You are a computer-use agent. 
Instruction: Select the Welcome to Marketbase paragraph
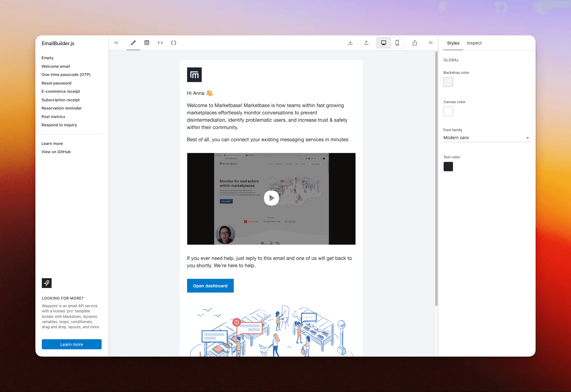267,117
